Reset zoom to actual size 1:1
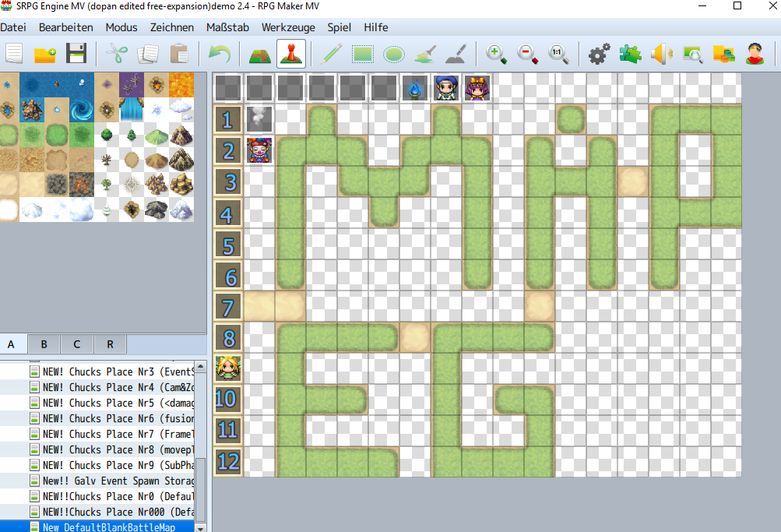Image resolution: width=781 pixels, height=532 pixels. tap(558, 53)
